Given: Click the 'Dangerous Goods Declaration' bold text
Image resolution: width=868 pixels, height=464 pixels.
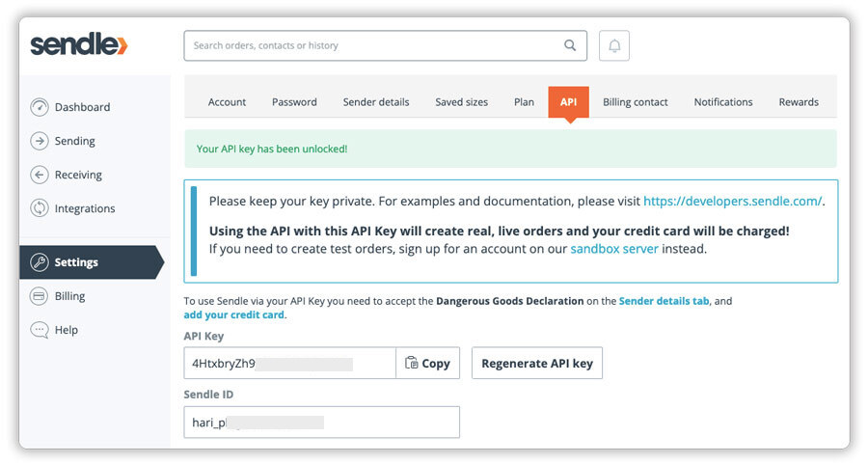Looking at the screenshot, I should [x=510, y=301].
